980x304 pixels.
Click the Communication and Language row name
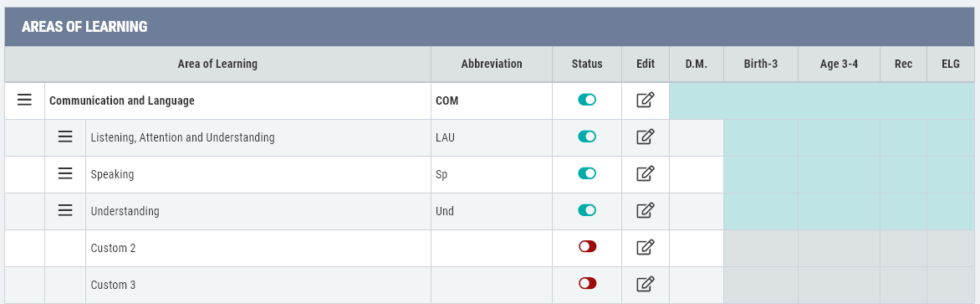tap(122, 100)
